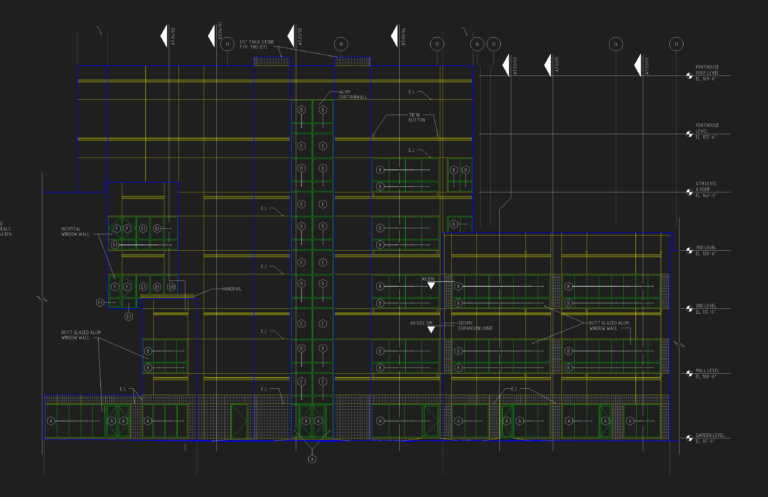Select triangle marker beside Seismic Expansion Joint

pos(431,330)
